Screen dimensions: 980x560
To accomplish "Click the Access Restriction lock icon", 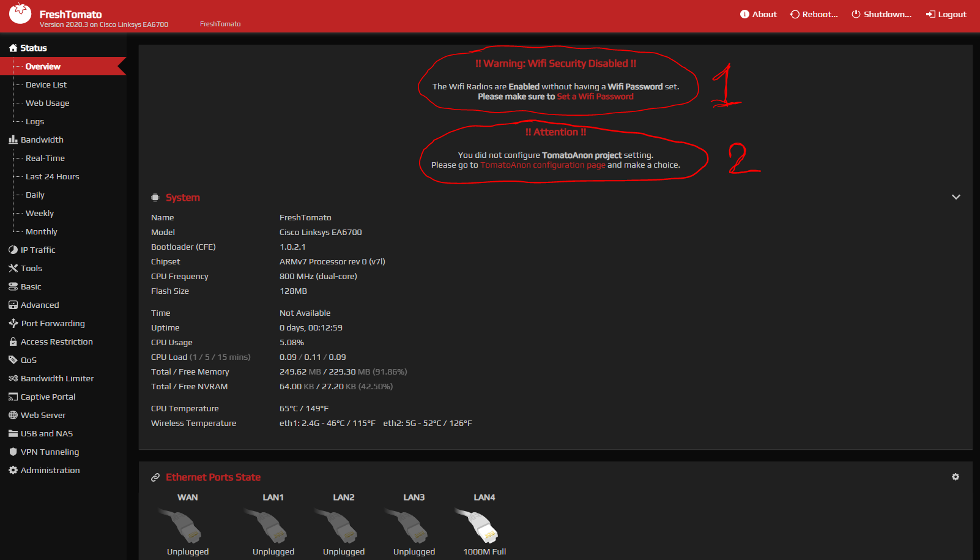I will pyautogui.click(x=13, y=342).
